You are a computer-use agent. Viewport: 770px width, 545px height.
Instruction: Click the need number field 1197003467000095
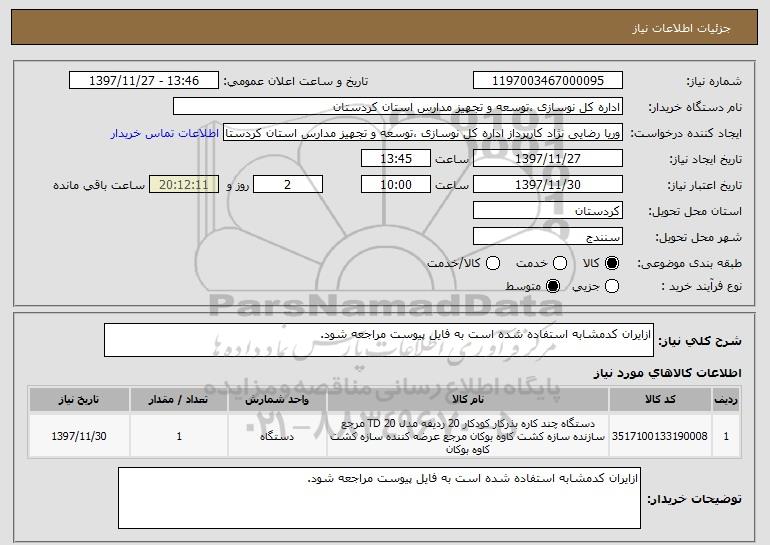point(548,81)
